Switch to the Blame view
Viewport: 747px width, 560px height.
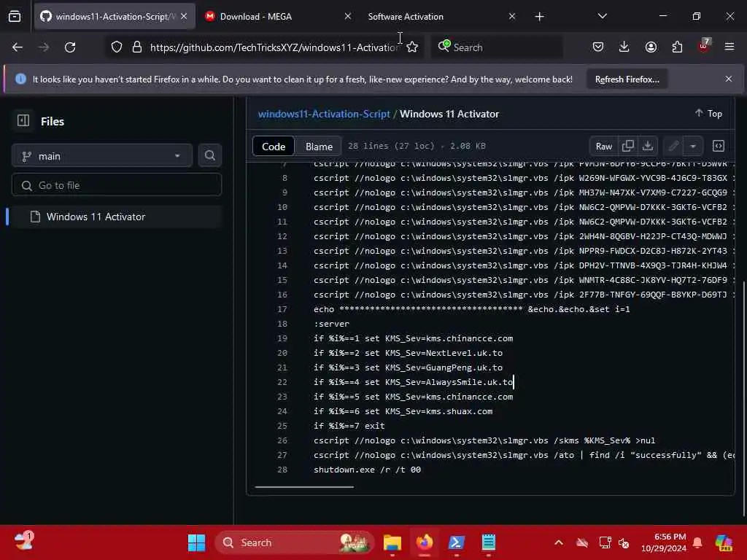[x=319, y=146]
